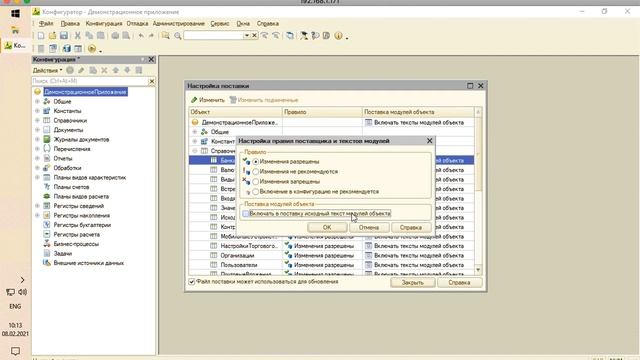Select the Изменения разрешены radio button

click(256, 162)
